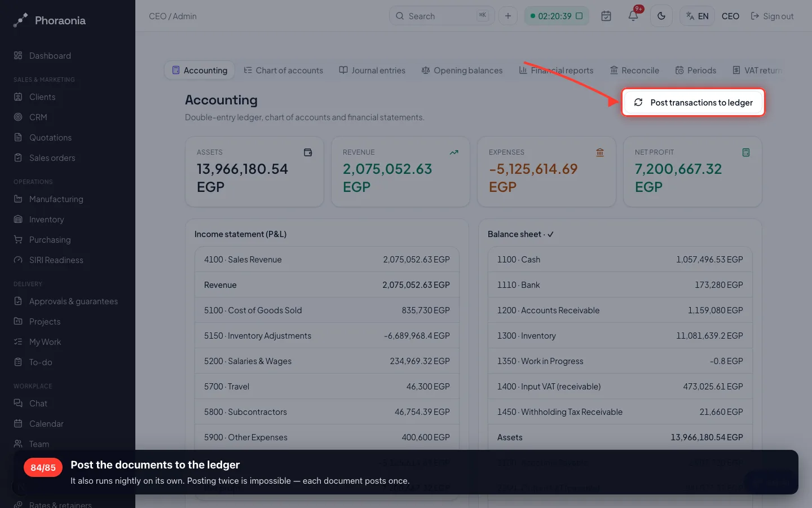Click 5100 · Cost of Goods Sold row
812x508 pixels.
(327, 310)
